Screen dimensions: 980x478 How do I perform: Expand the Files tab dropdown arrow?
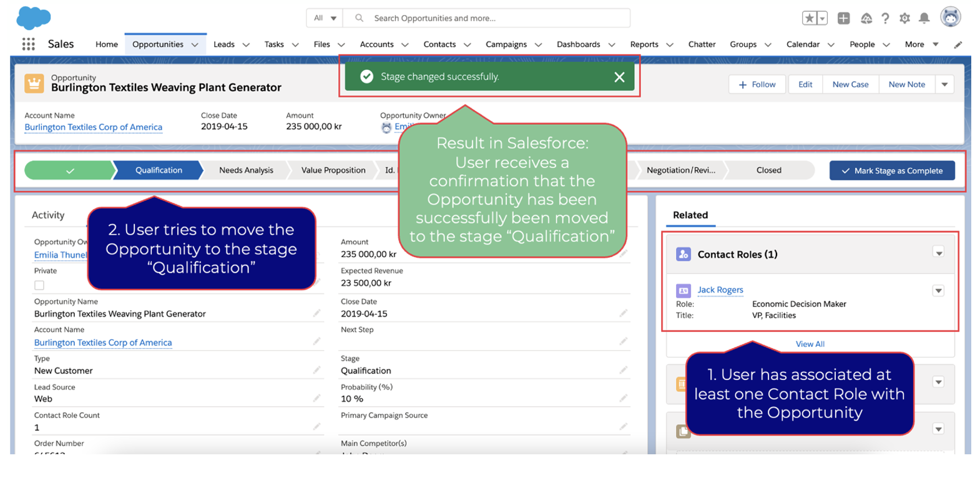[x=341, y=44]
